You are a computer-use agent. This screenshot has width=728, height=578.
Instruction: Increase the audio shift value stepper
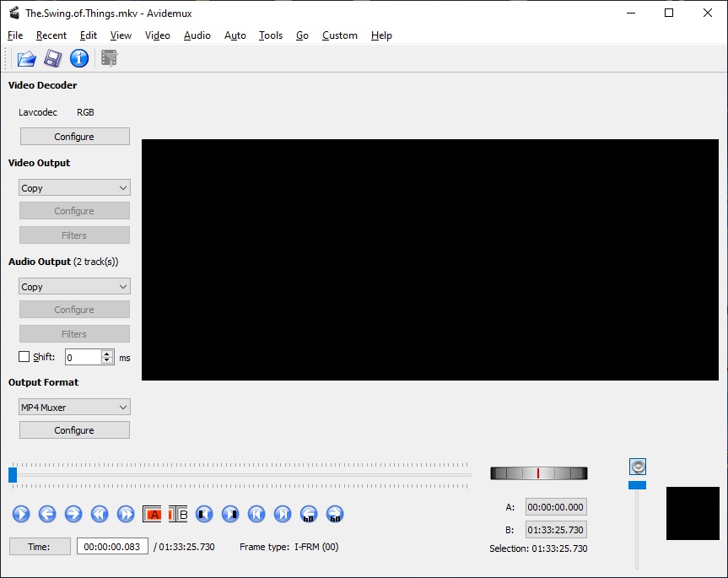coord(107,354)
